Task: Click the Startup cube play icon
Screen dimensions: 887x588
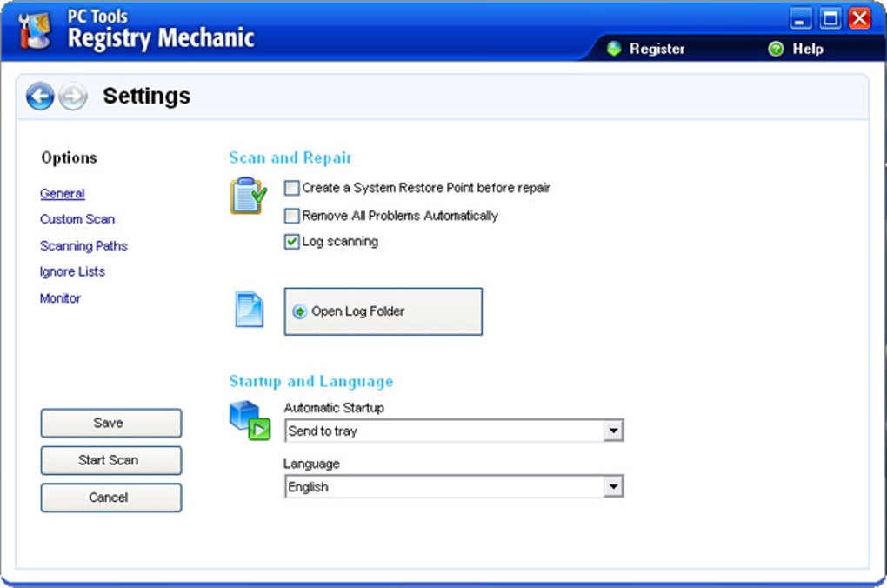Action: [x=250, y=420]
